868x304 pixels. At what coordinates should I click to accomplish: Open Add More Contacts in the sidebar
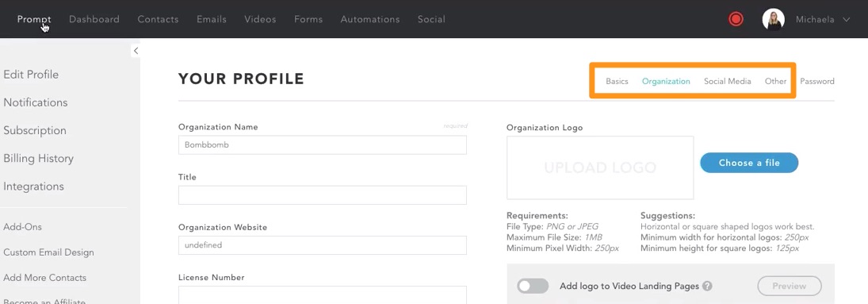point(45,277)
